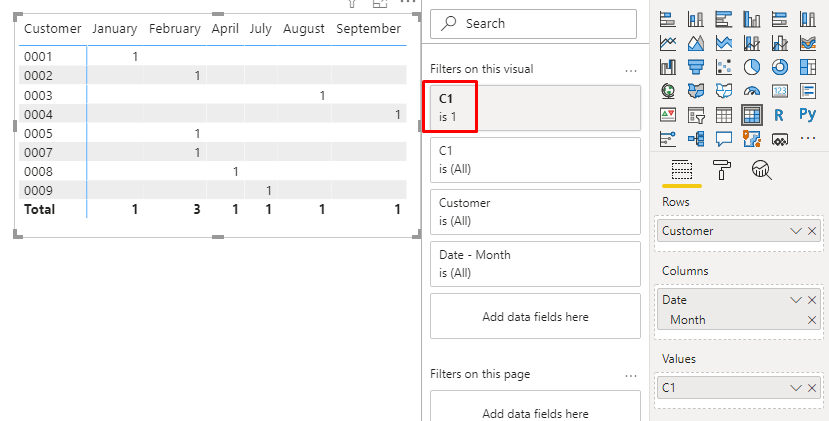This screenshot has height=421, width=829.
Task: Insert a Pie chart visual
Action: pos(752,67)
